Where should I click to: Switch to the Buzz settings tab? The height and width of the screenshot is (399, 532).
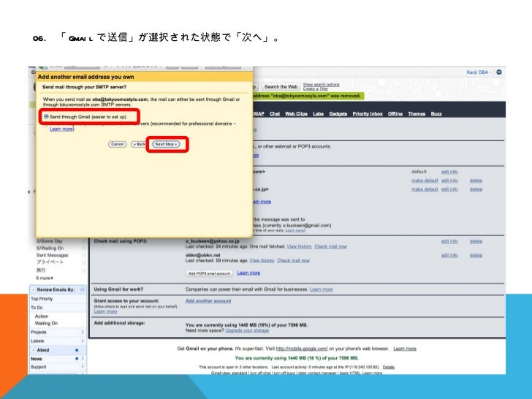436,114
